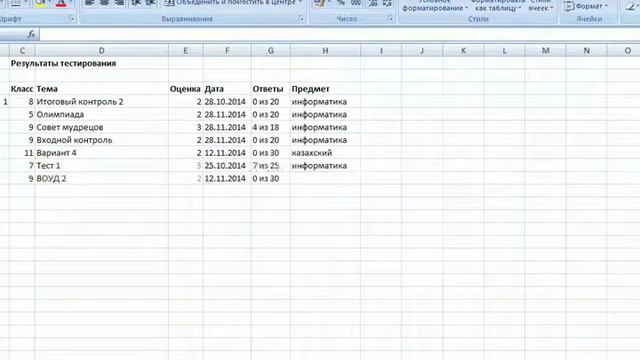Image resolution: width=640 pixels, height=360 pixels.
Task: Select column K header
Action: pos(463,51)
